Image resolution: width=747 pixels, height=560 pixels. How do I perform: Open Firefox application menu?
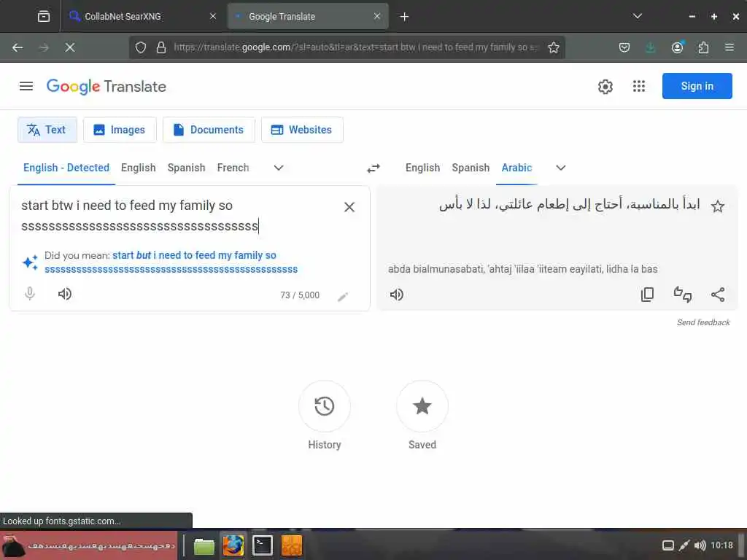coord(729,47)
